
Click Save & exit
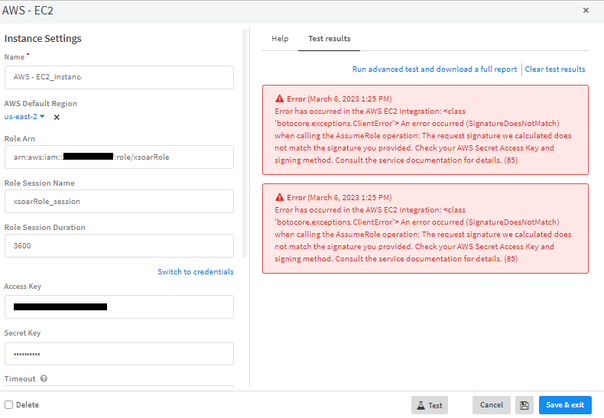click(x=561, y=405)
